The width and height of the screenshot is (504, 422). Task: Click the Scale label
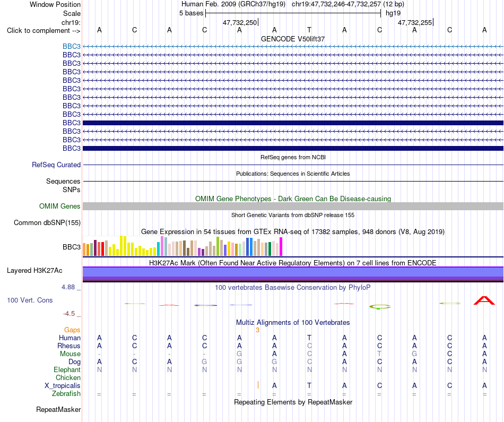pyautogui.click(x=72, y=13)
